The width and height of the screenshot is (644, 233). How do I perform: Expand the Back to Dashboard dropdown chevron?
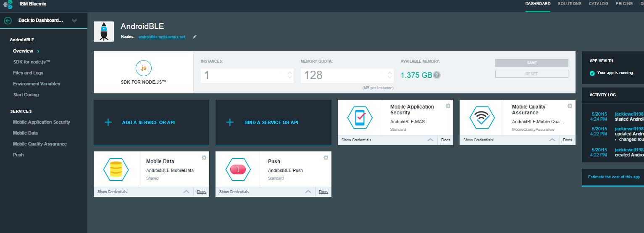point(74,20)
